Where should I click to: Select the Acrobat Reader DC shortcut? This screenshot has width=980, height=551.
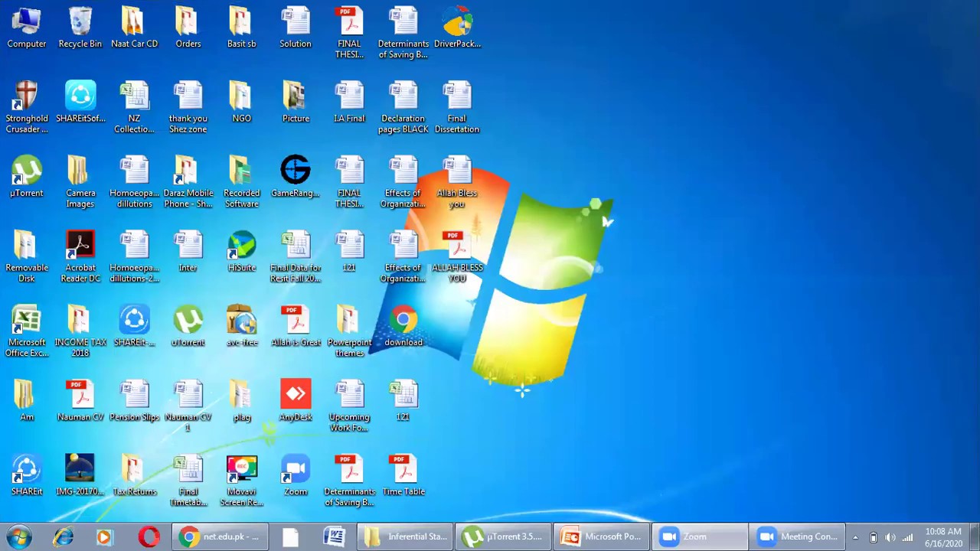coord(80,256)
